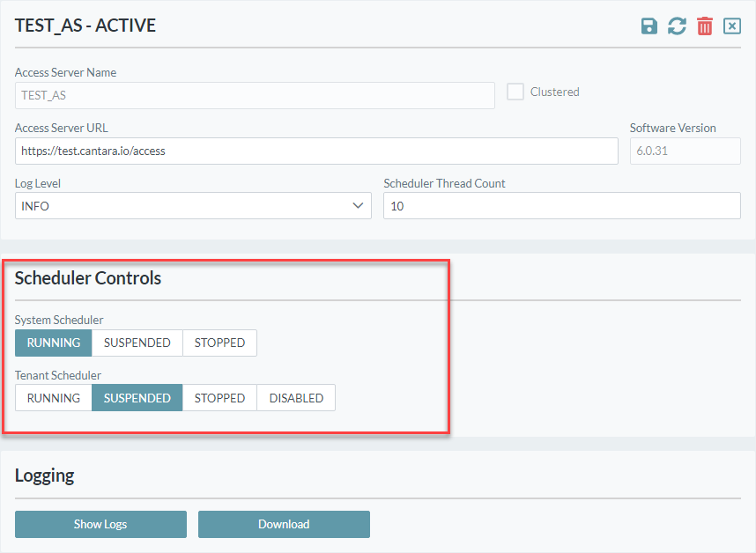Viewport: 756px width, 553px height.
Task: Click the Access Server Name field
Action: [255, 95]
